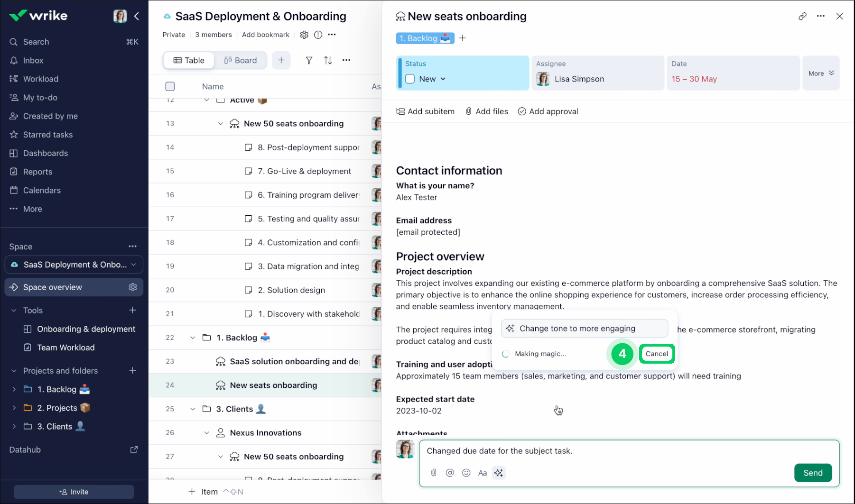Expand the '2. Projects' folder in the sidebar

coord(14,408)
